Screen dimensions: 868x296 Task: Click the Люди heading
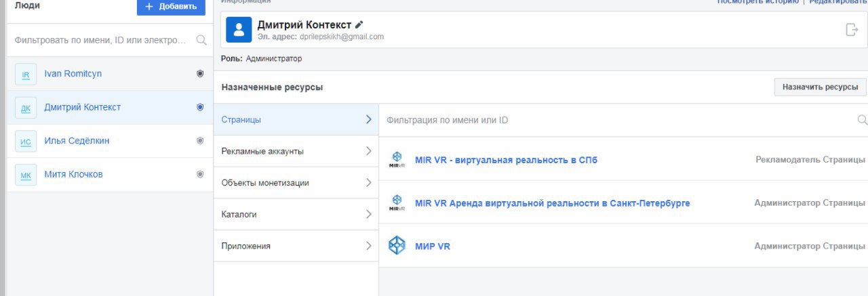tap(26, 5)
